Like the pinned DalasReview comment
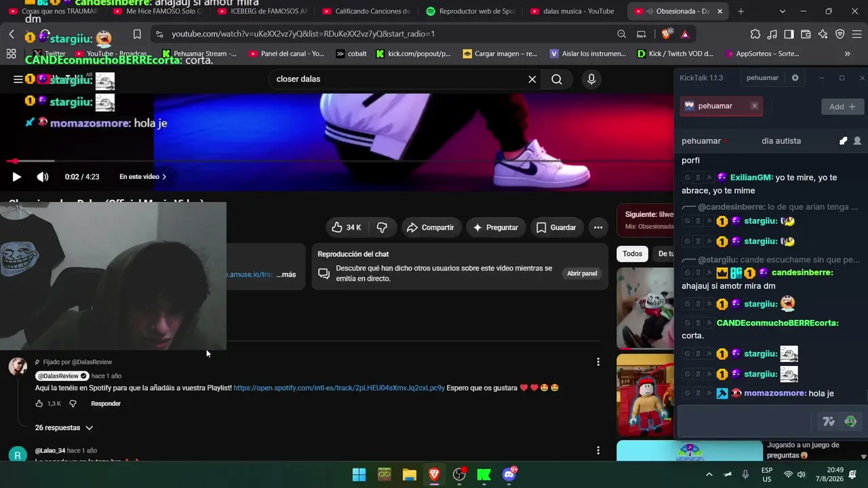 click(39, 404)
